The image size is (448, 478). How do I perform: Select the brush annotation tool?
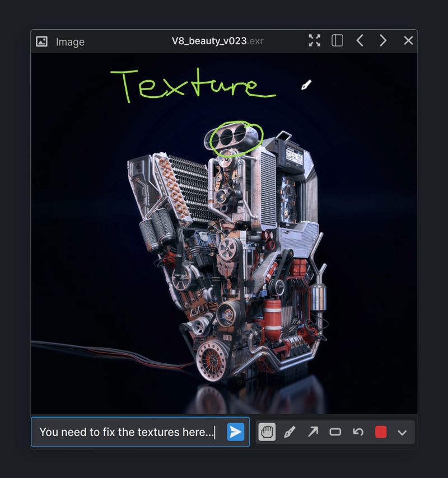coord(291,432)
